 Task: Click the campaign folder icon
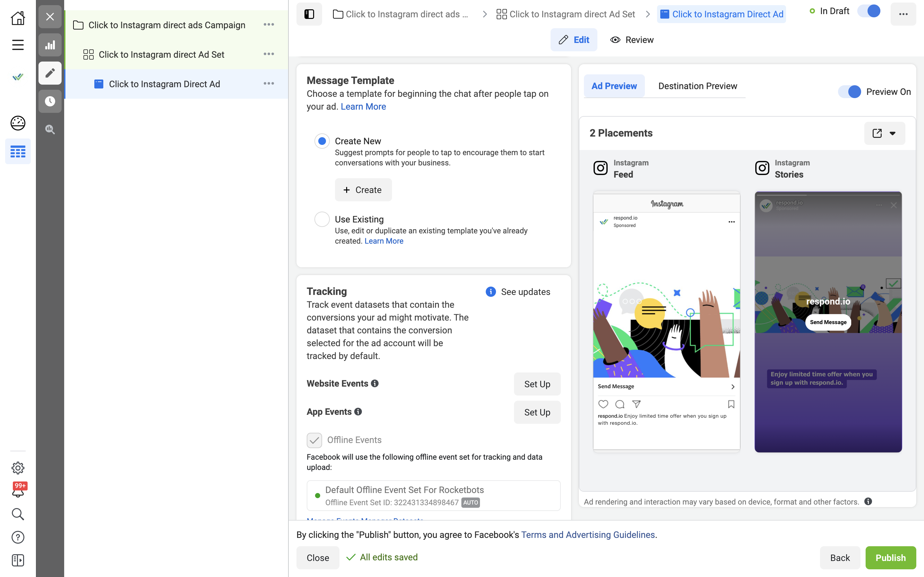78,25
